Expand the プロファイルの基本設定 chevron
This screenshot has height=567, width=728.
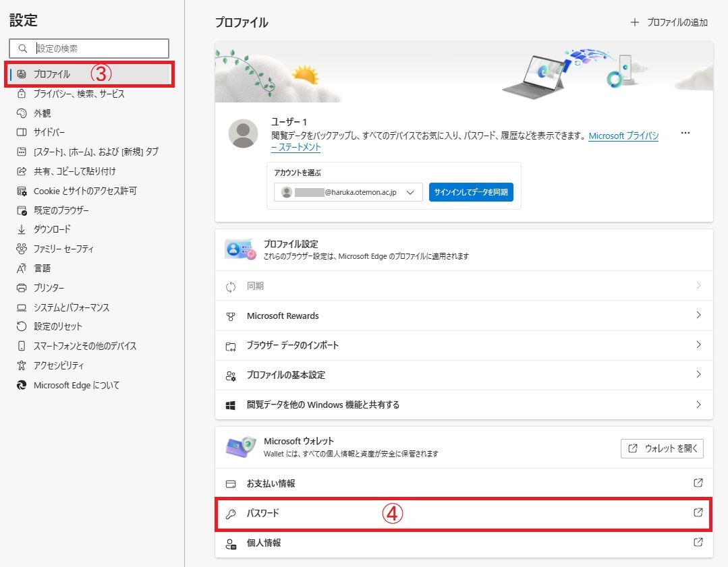699,374
